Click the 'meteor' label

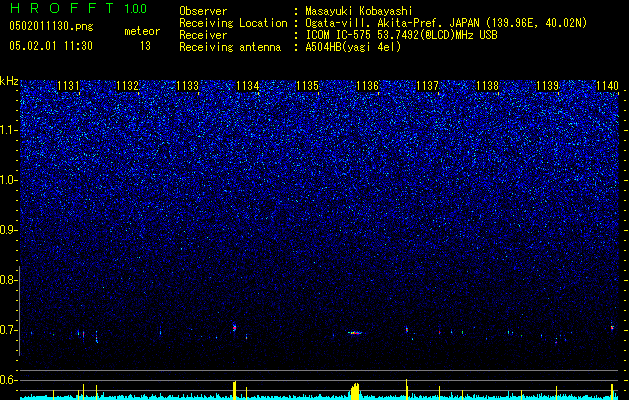coord(142,31)
